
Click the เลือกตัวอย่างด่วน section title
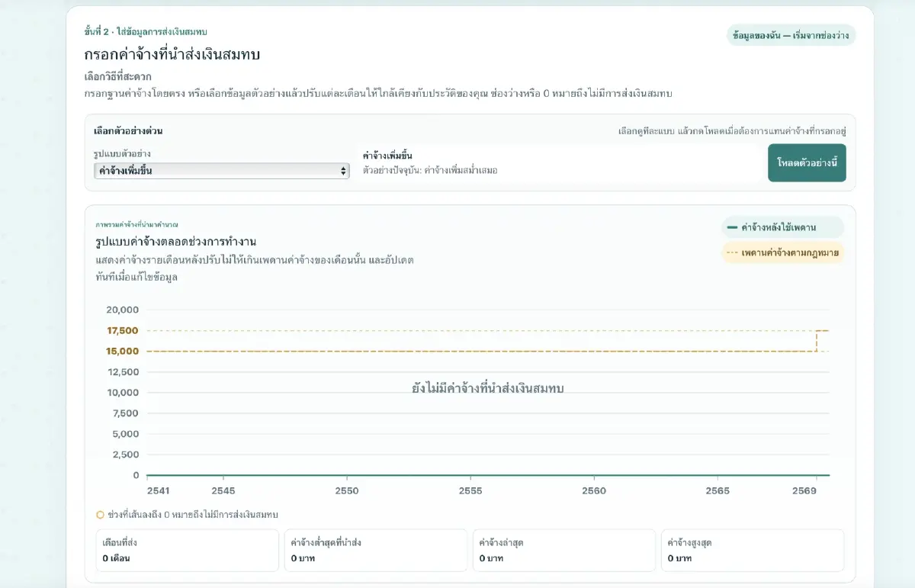(x=128, y=131)
